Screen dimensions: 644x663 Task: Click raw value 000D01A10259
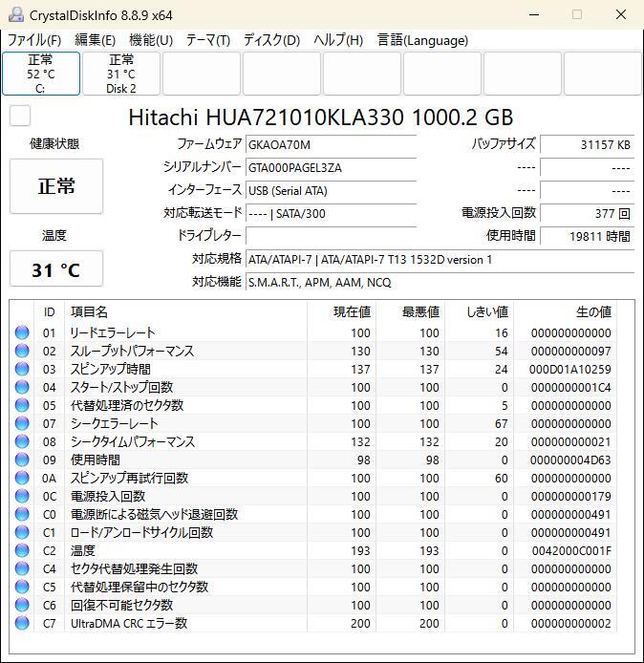[x=570, y=370]
